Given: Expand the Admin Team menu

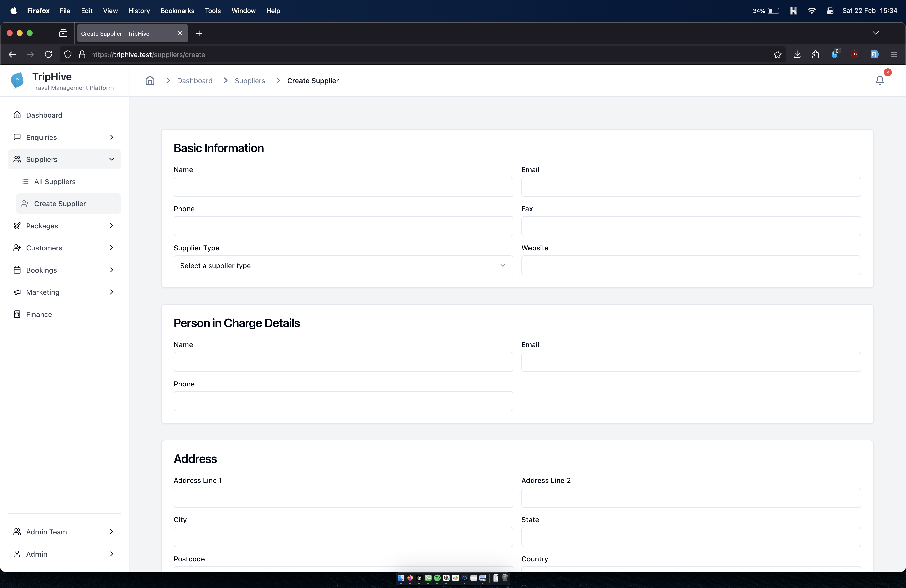Looking at the screenshot, I should tap(64, 532).
